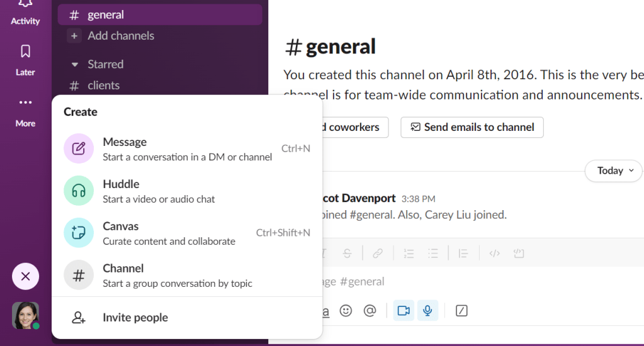Viewport: 644px width, 346px height.
Task: Click the record audio clip microphone icon
Action: click(x=427, y=311)
